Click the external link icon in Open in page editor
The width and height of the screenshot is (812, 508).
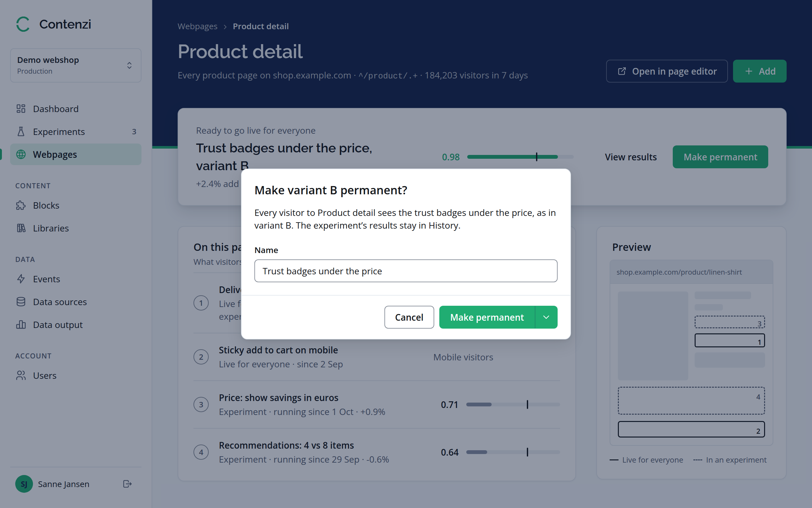pos(622,71)
